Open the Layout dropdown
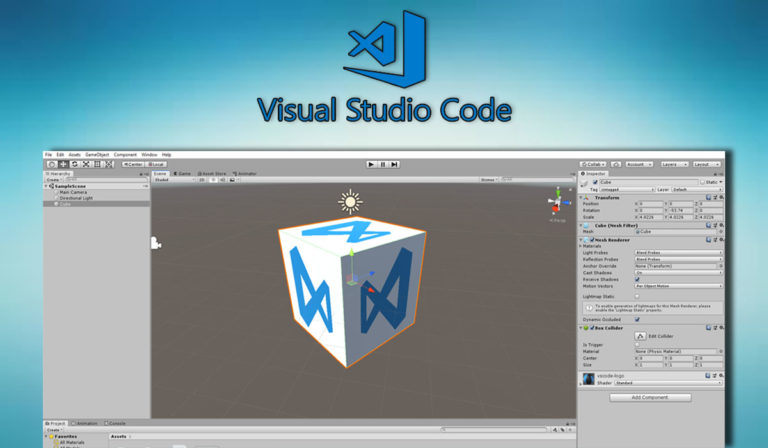The width and height of the screenshot is (768, 448). pos(706,165)
